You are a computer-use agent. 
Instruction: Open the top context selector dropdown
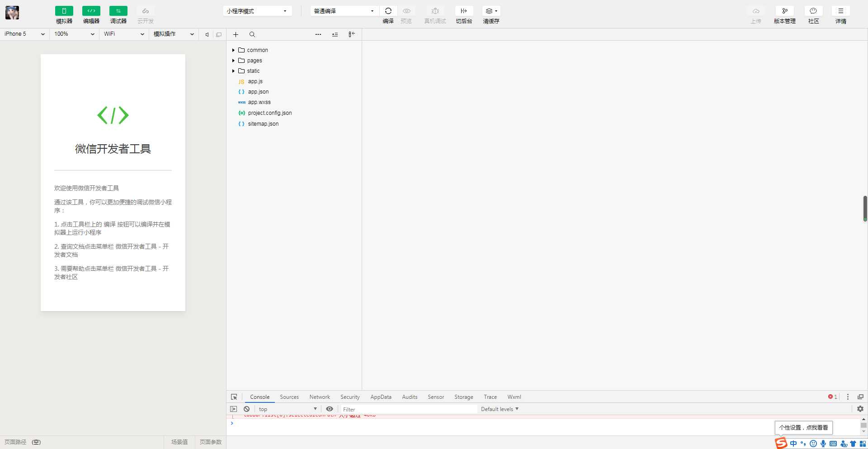[x=288, y=409]
